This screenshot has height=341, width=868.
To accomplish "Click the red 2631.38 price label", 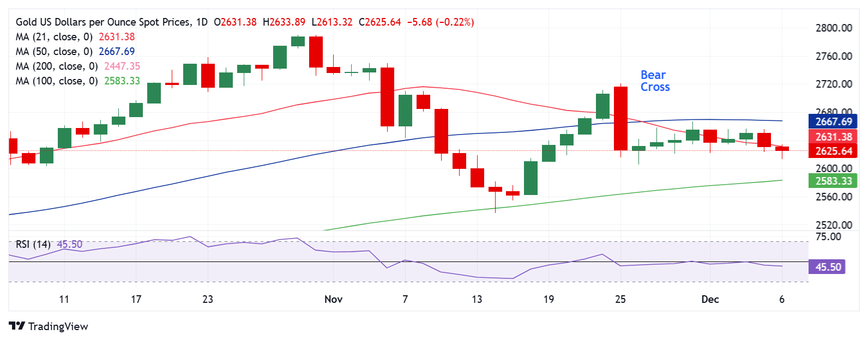I will tap(833, 137).
